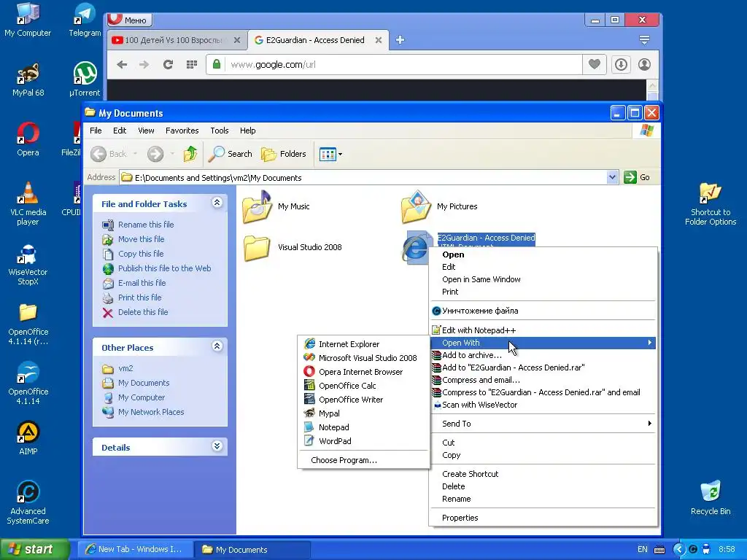Switch to E2Guardian - Access Denied tab
Image resolution: width=747 pixels, height=560 pixels.
[x=315, y=40]
